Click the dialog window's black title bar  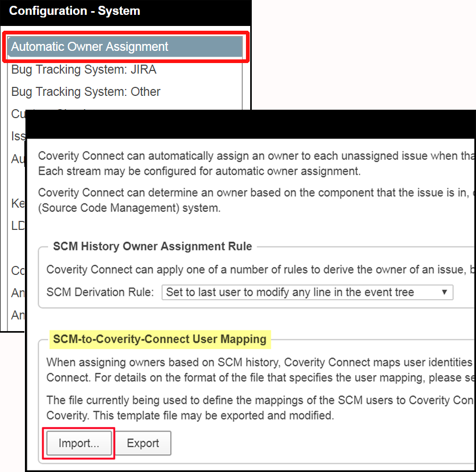251,123
